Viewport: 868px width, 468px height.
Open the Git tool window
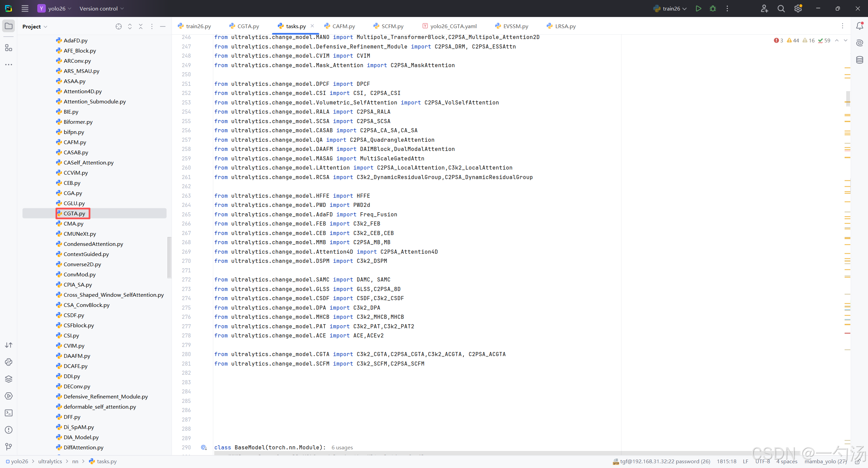click(9, 447)
